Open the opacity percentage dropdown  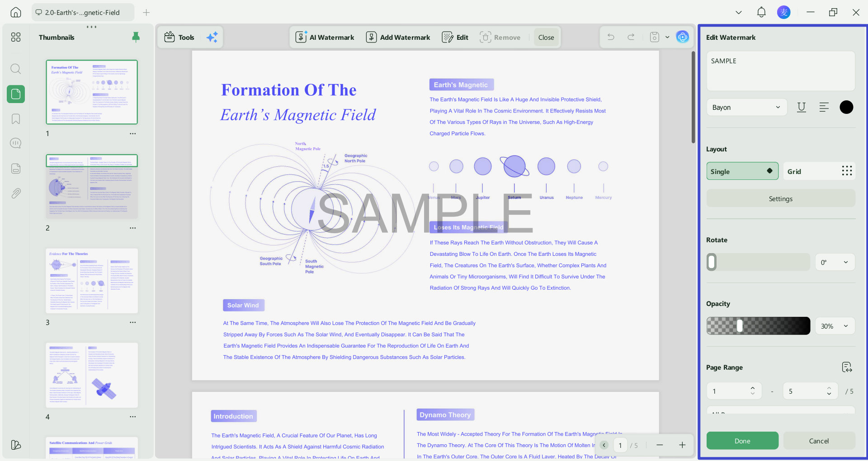[x=835, y=326]
